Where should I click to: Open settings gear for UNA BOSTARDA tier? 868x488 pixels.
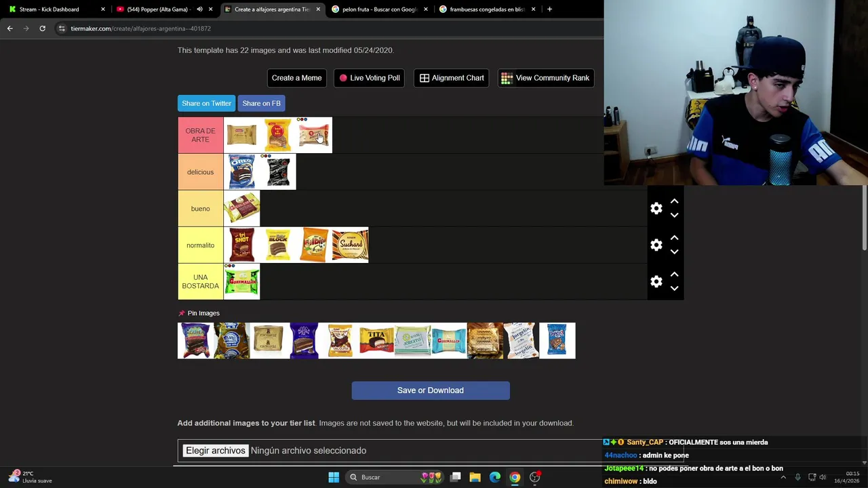[x=656, y=282]
